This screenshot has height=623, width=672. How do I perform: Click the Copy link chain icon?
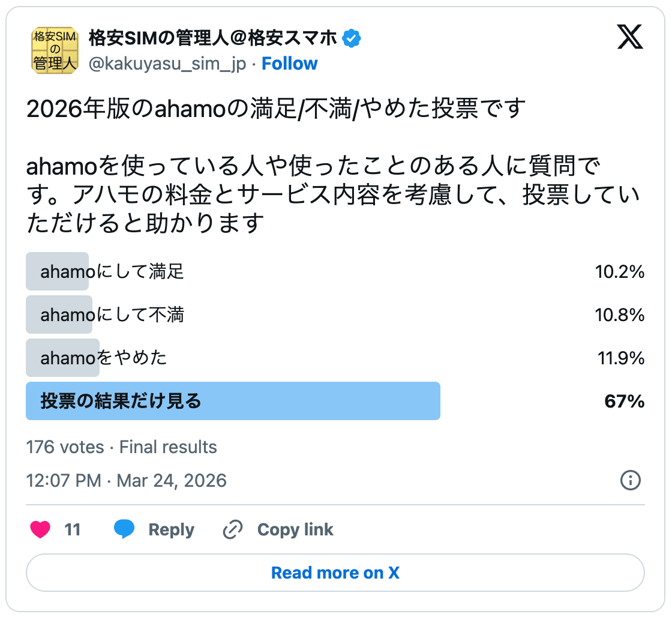231,529
